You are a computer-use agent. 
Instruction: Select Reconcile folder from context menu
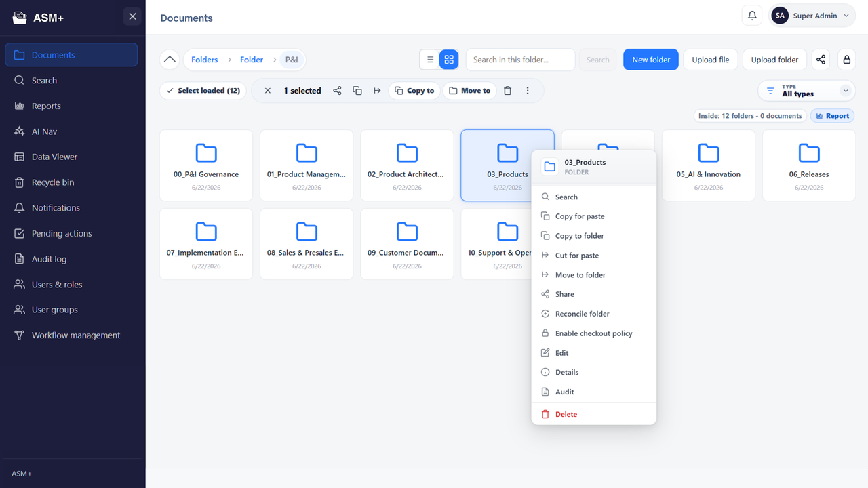point(594,314)
